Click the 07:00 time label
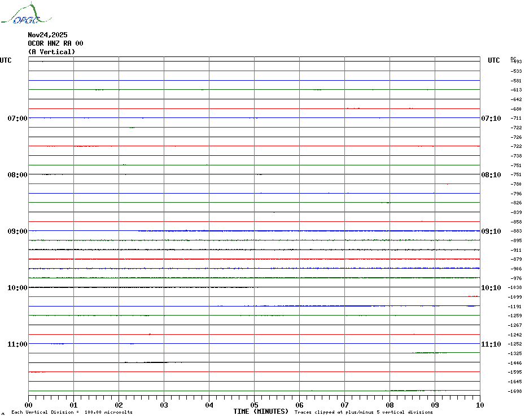The height and width of the screenshot is (420, 525). point(17,119)
